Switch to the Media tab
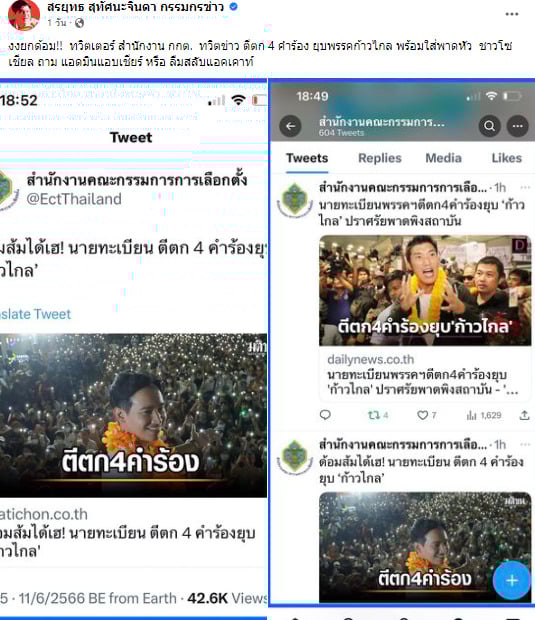Screen dimensions: 535x620 [x=443, y=158]
